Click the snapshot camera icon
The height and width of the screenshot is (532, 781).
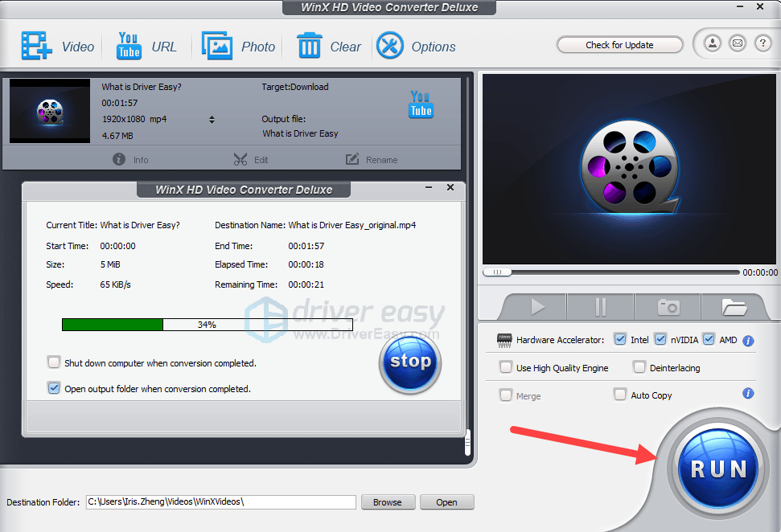point(668,307)
